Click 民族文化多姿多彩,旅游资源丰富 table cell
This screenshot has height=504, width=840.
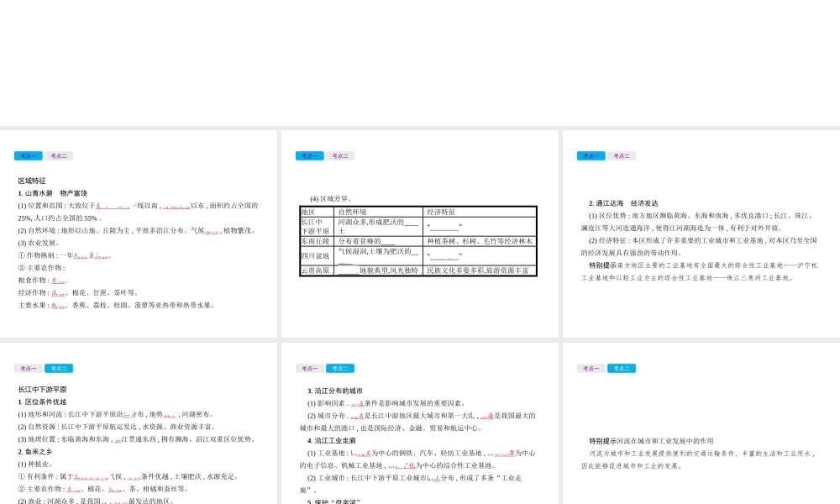pyautogui.click(x=480, y=271)
